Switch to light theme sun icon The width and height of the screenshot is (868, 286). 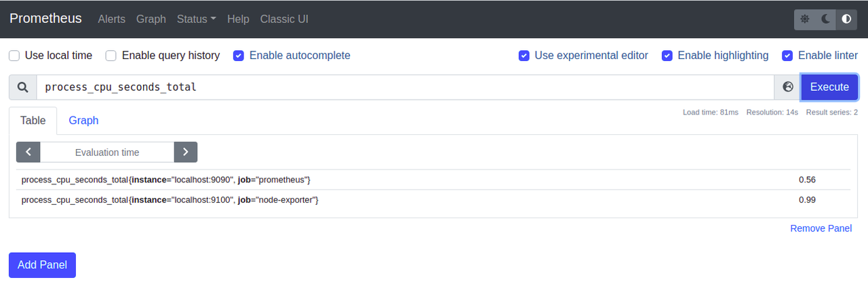pyautogui.click(x=805, y=19)
